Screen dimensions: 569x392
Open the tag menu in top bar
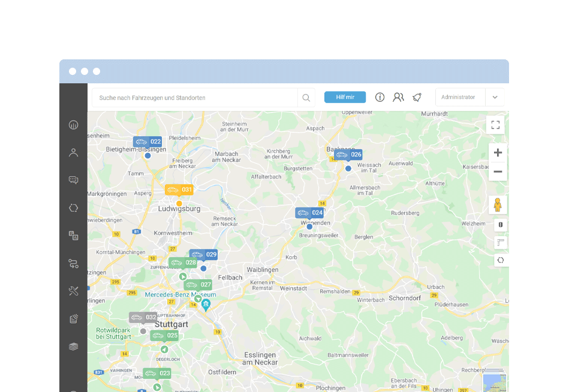pyautogui.click(x=417, y=97)
